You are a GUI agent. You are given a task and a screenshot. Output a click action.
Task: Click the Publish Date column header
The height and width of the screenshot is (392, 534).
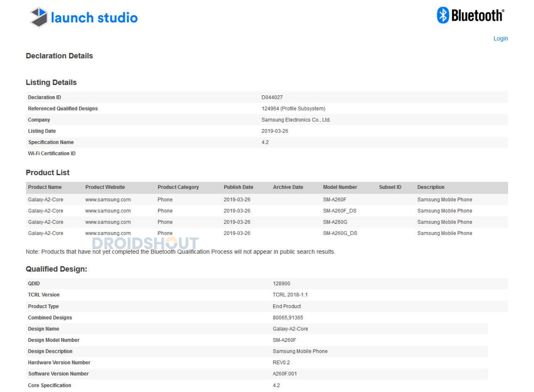pyautogui.click(x=238, y=187)
